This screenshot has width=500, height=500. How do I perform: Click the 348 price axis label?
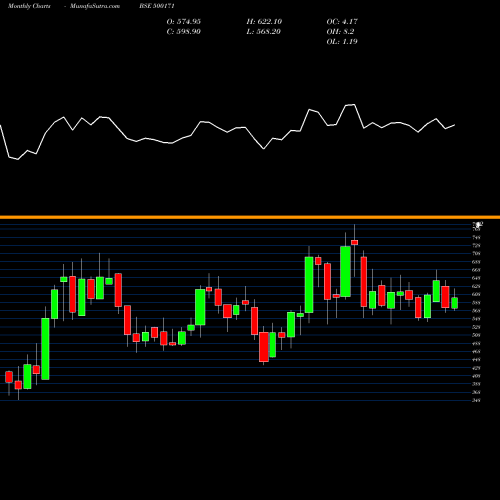[476, 400]
